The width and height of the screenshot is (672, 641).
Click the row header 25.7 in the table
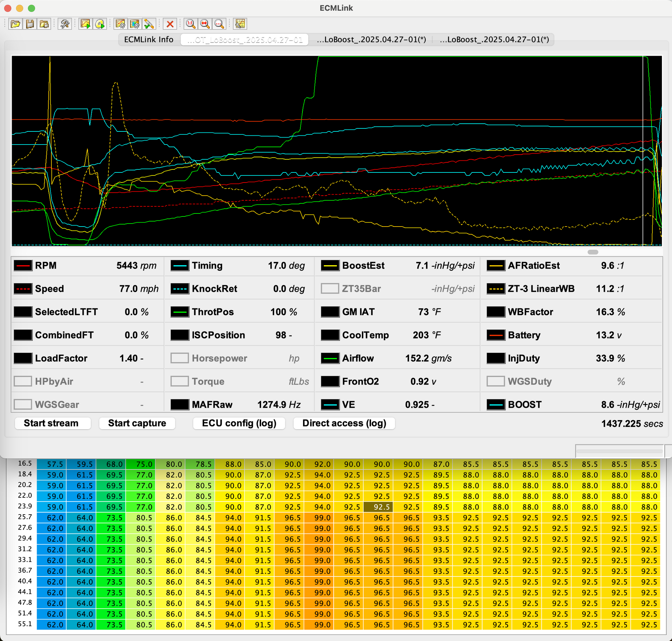click(25, 517)
